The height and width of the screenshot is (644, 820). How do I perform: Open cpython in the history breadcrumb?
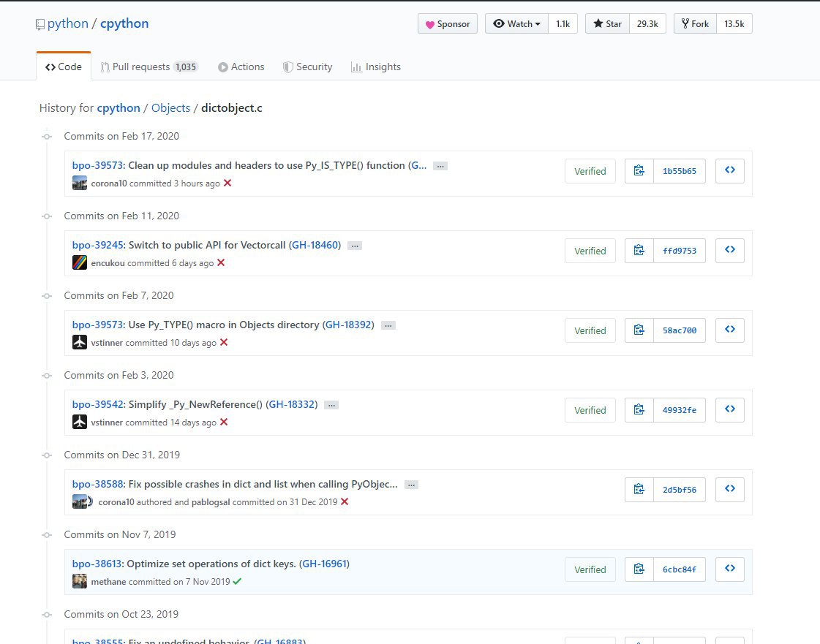[x=119, y=107]
